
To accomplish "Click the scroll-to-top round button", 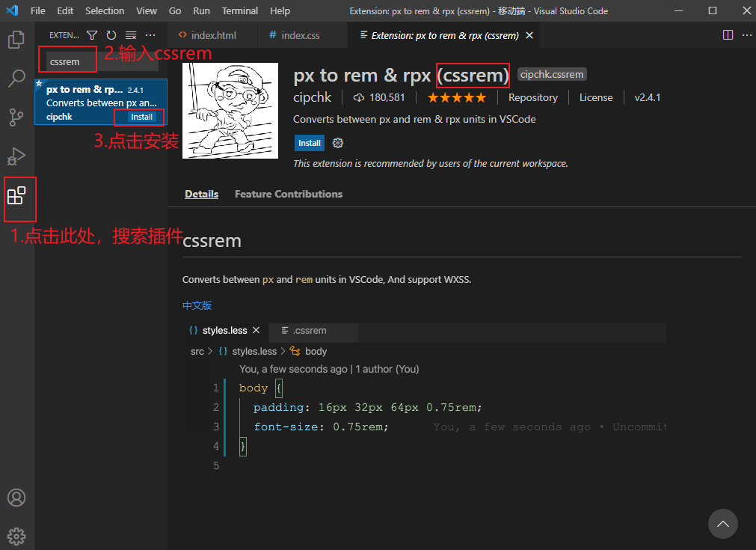I will tap(723, 524).
